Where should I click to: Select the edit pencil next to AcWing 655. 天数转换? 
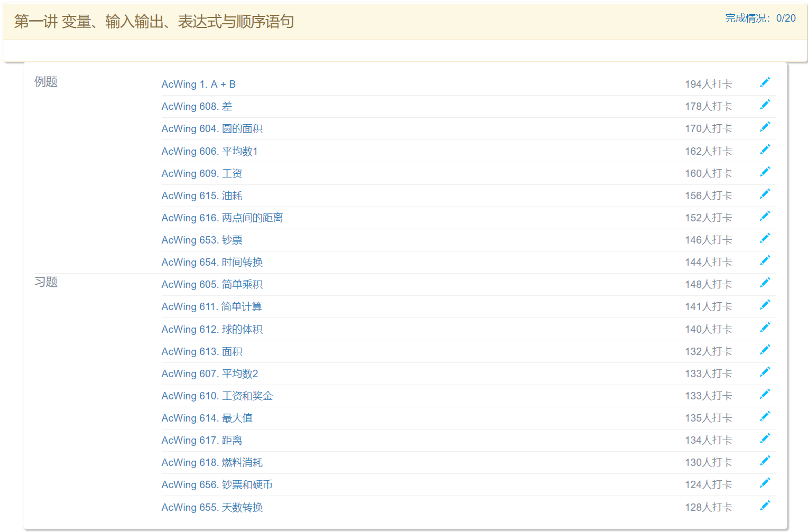click(x=765, y=505)
